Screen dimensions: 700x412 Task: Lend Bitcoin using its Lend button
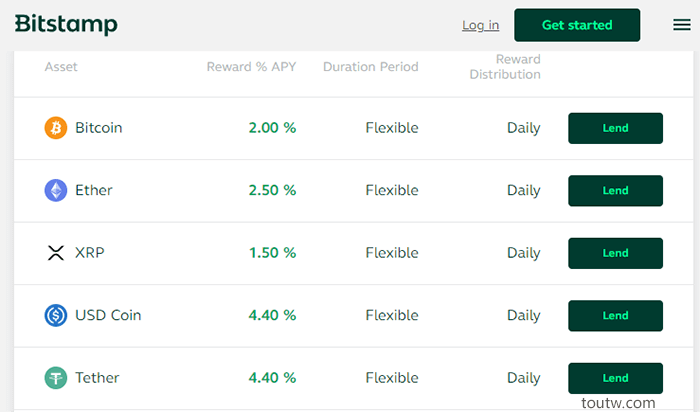(615, 128)
